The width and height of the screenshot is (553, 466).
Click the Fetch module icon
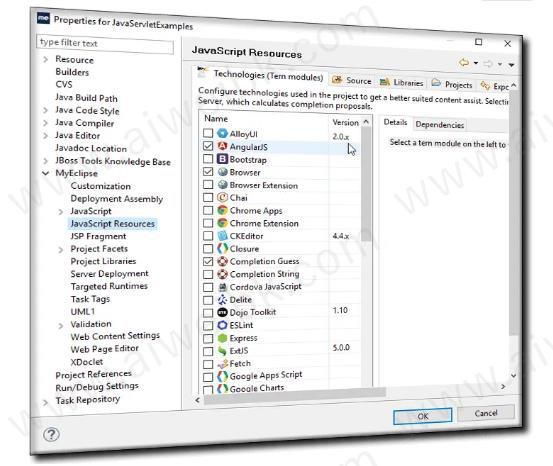coord(222,363)
